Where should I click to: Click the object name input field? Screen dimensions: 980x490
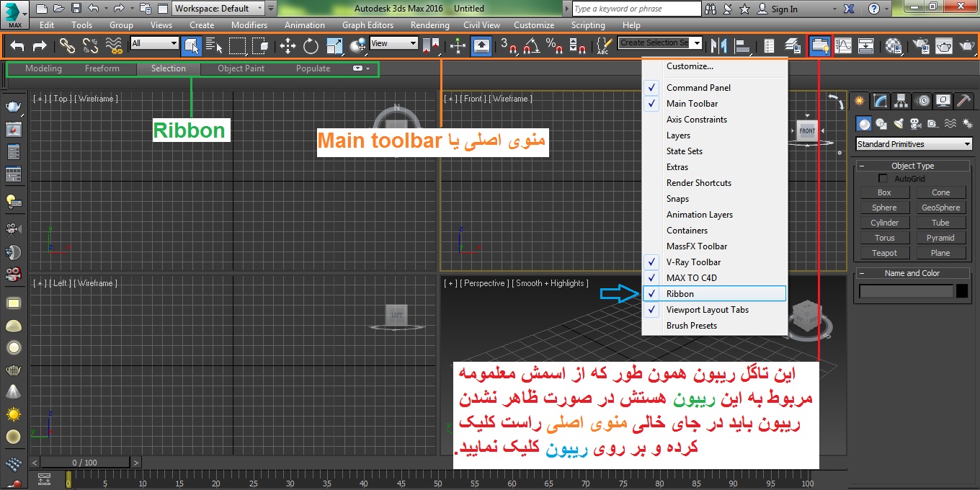point(906,291)
